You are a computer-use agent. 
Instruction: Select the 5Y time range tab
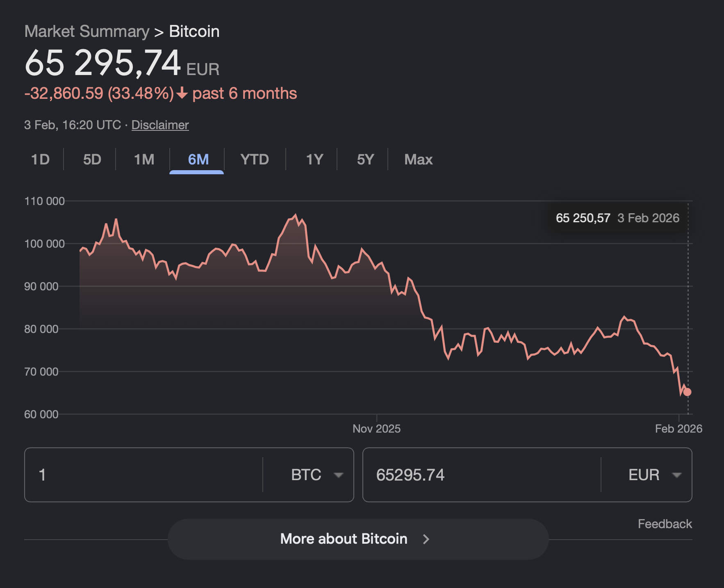coord(365,159)
